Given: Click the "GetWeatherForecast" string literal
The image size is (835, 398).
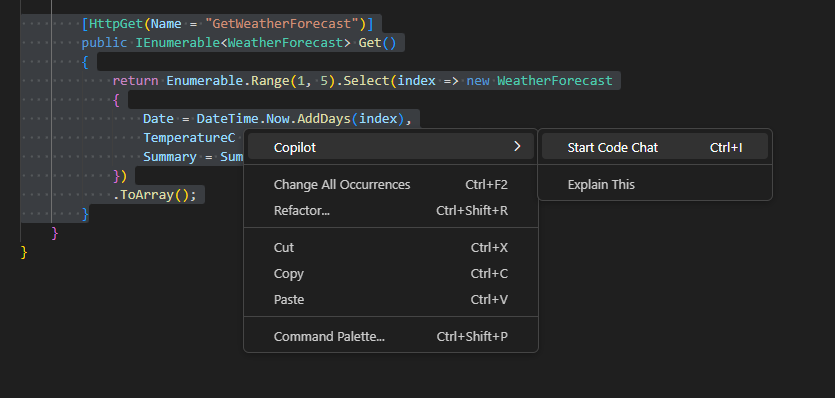Looking at the screenshot, I should [x=282, y=23].
